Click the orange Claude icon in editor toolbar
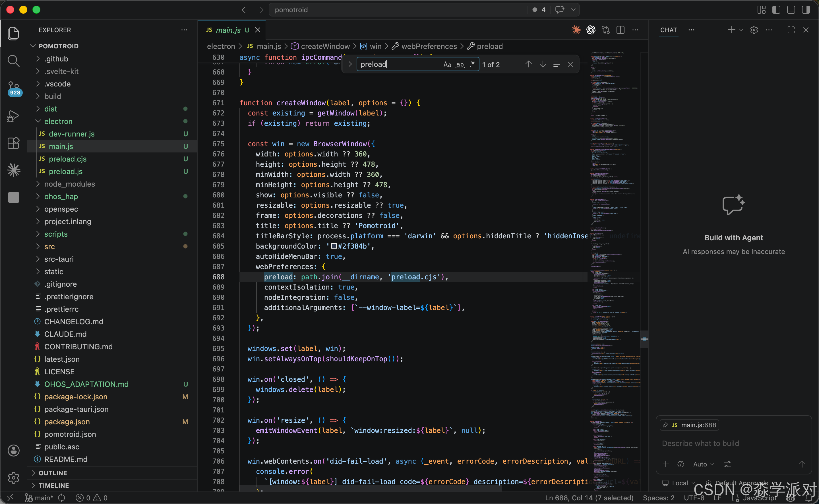The height and width of the screenshot is (504, 819). 576,30
